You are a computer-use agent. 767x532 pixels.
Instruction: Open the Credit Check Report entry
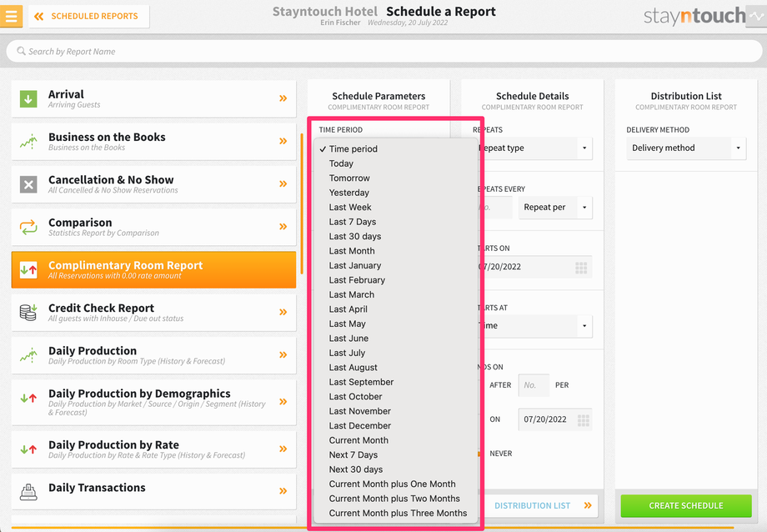pos(153,312)
